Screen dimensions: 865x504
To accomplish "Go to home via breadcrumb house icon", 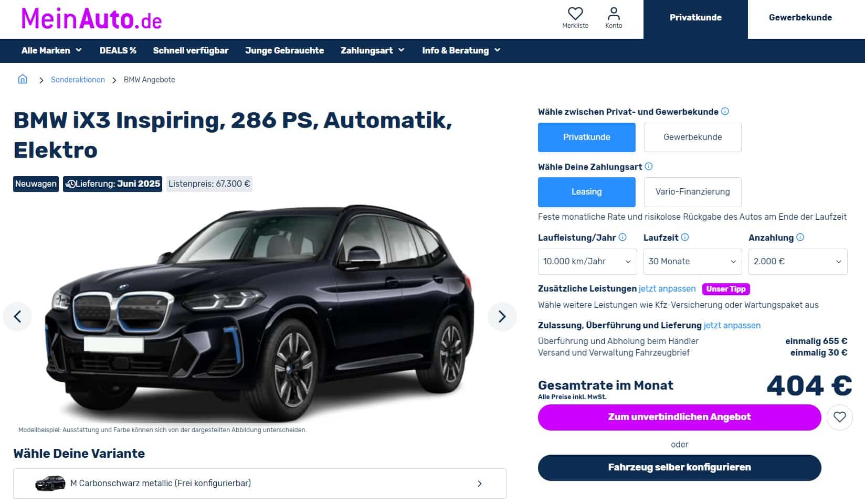I will coord(23,79).
